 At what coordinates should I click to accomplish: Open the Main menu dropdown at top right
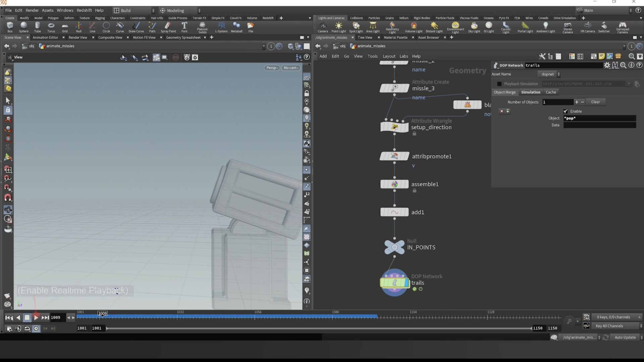605,10
